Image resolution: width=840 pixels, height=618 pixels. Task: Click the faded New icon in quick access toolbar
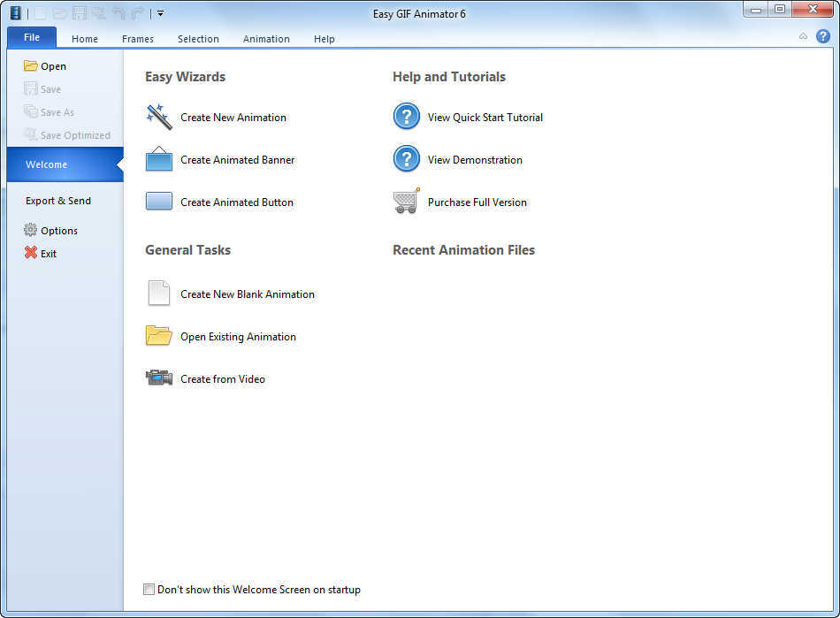pyautogui.click(x=42, y=13)
